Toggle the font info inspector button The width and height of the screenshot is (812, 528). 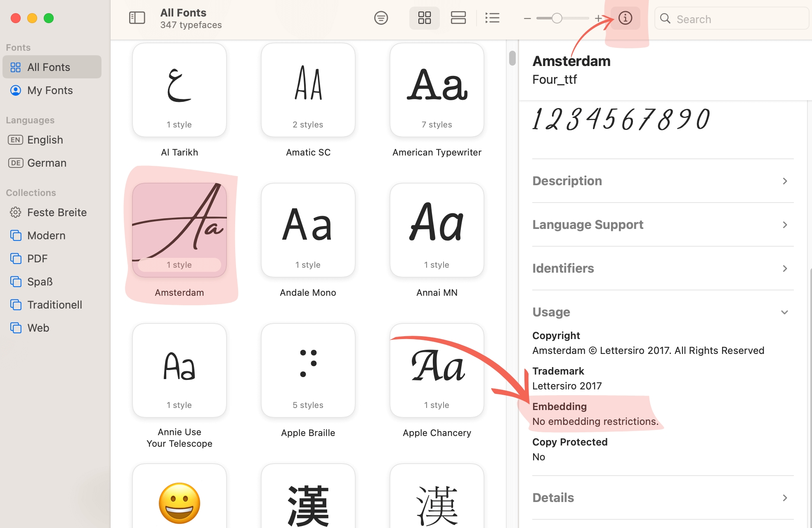click(625, 18)
